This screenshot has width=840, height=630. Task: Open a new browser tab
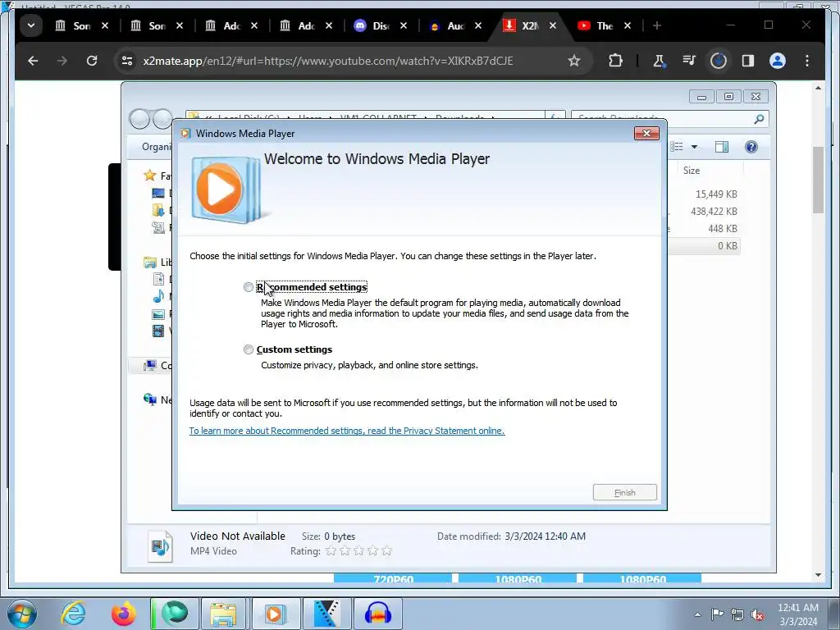pos(657,25)
